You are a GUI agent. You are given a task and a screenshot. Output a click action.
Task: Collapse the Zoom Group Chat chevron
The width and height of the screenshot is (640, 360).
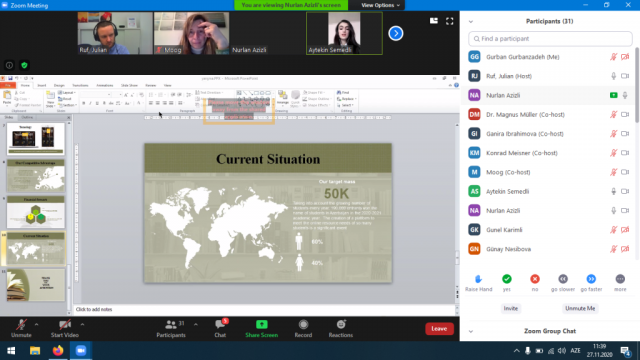471,331
